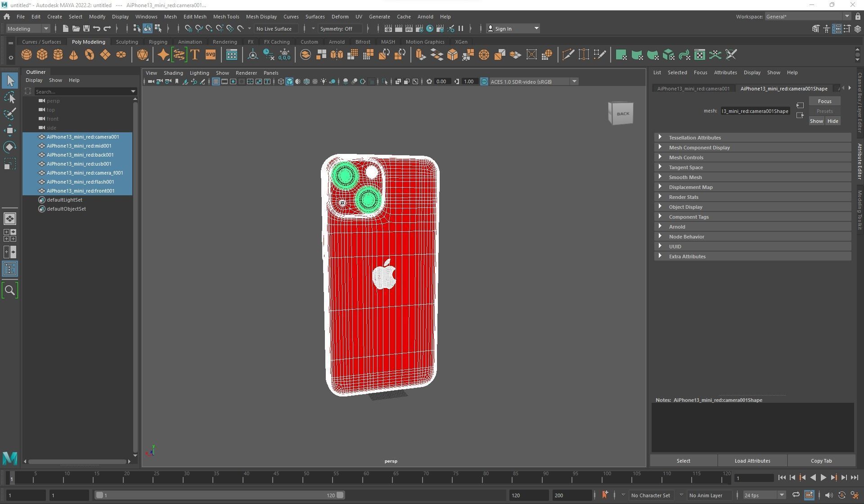864x504 pixels.
Task: Select the Rotate tool in the toolbox
Action: (x=10, y=147)
